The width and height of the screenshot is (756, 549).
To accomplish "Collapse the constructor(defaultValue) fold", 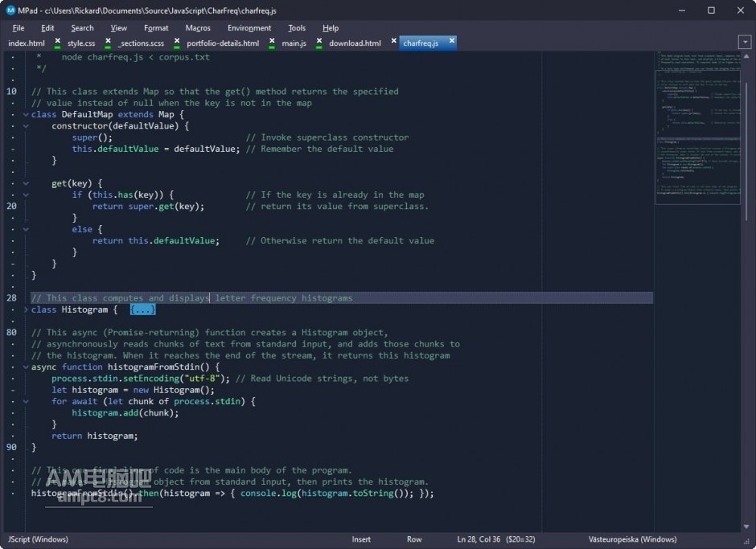I will [x=26, y=126].
